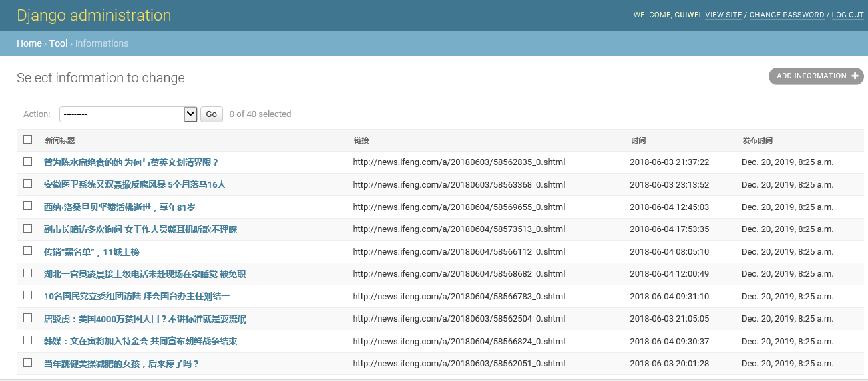Click the time 2018-06-03 23:13:52
This screenshot has height=381, width=868.
click(669, 184)
